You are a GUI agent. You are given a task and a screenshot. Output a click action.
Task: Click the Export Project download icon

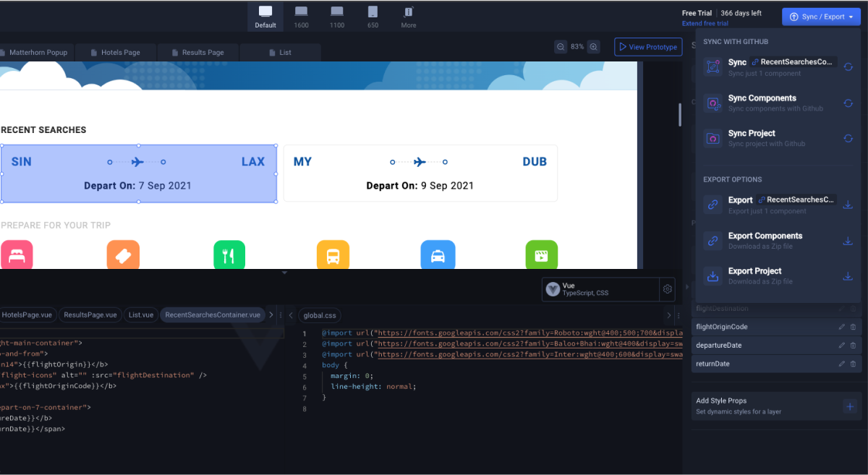tap(848, 275)
